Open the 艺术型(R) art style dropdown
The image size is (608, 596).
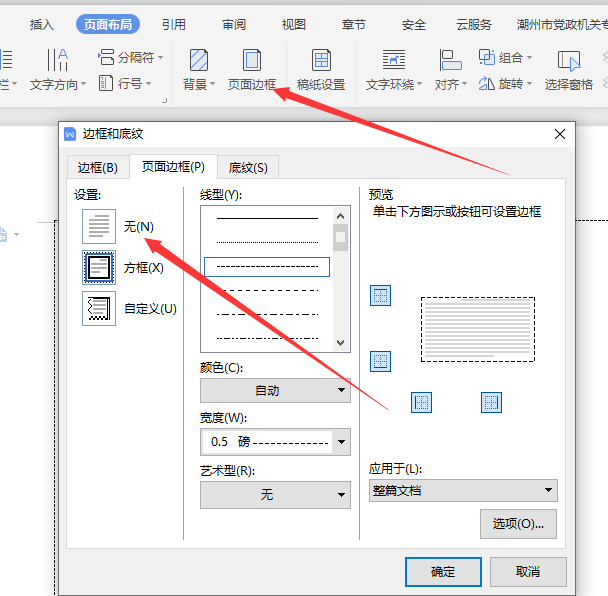coord(275,494)
